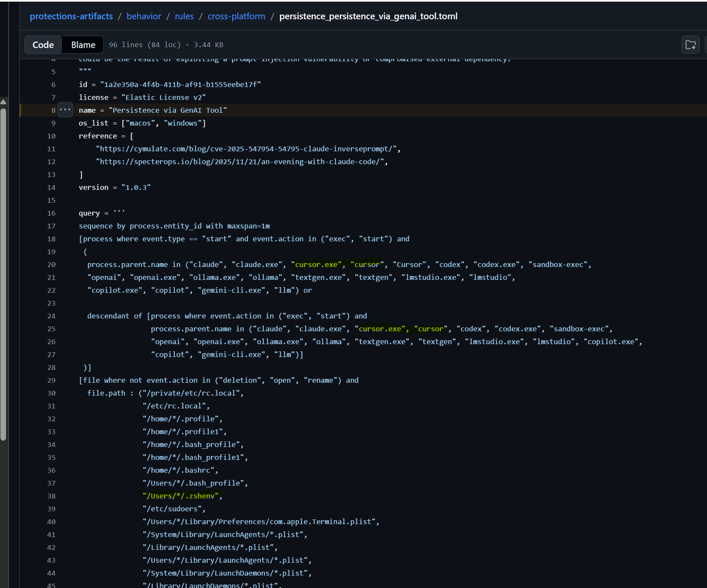Open the protections-artifacts breadcrumb link
Screen dimensions: 707x588
(x=71, y=16)
